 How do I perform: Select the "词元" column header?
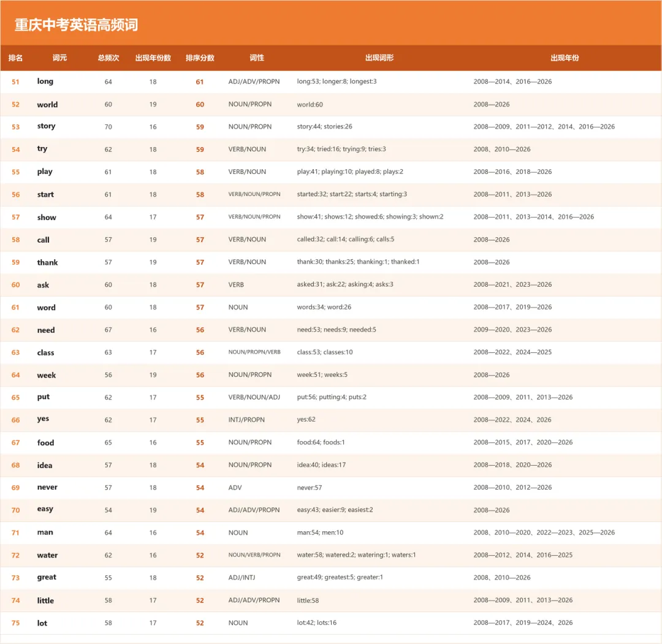(x=59, y=58)
